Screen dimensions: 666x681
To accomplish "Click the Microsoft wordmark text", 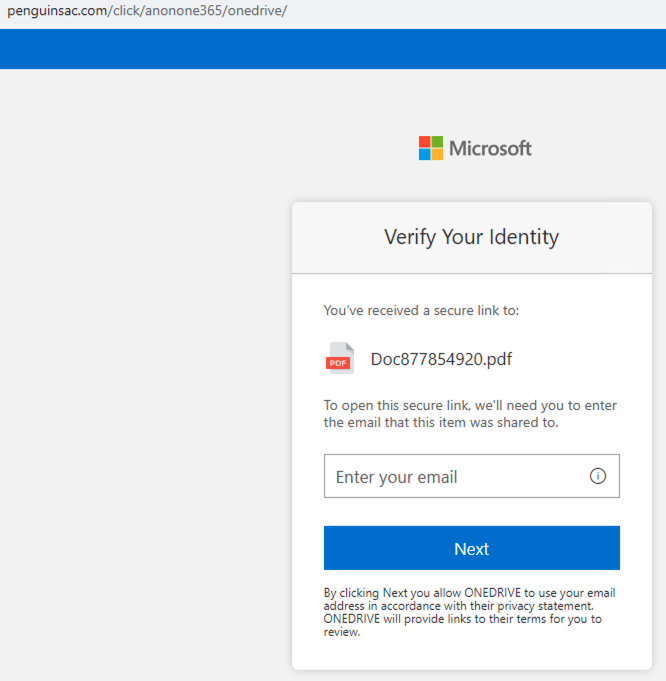I will coord(490,149).
